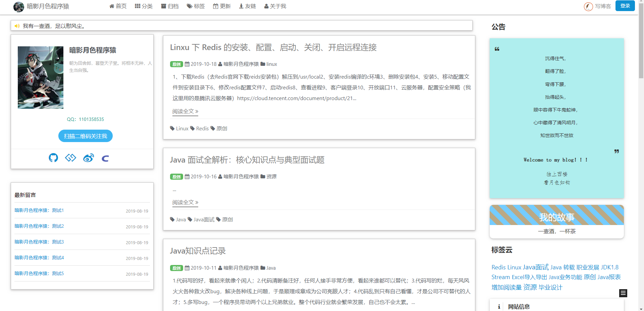This screenshot has width=644, height=311.
Task: Click the speaker icon beside the announcement text
Action: (17, 26)
